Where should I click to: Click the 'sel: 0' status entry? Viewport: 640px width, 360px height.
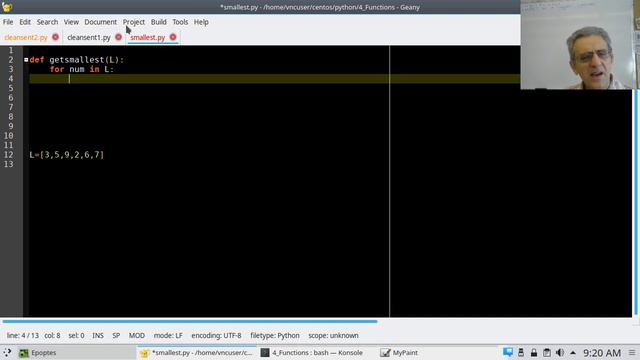76,336
